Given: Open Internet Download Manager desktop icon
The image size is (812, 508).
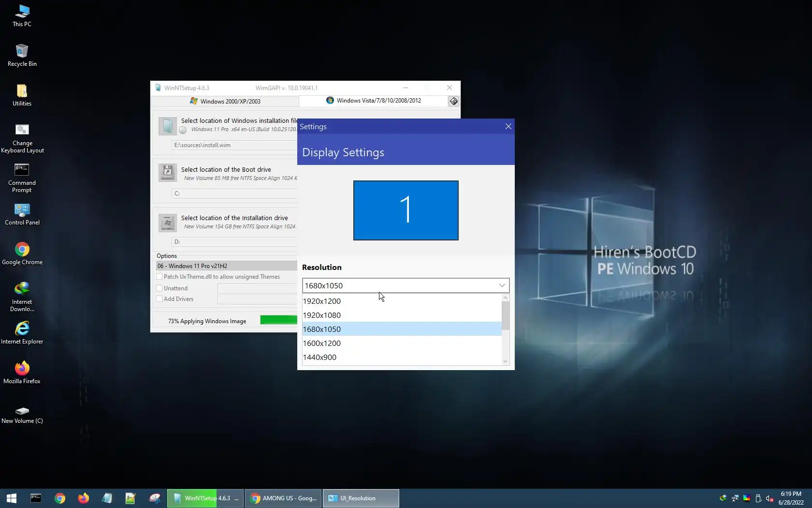Looking at the screenshot, I should point(22,297).
